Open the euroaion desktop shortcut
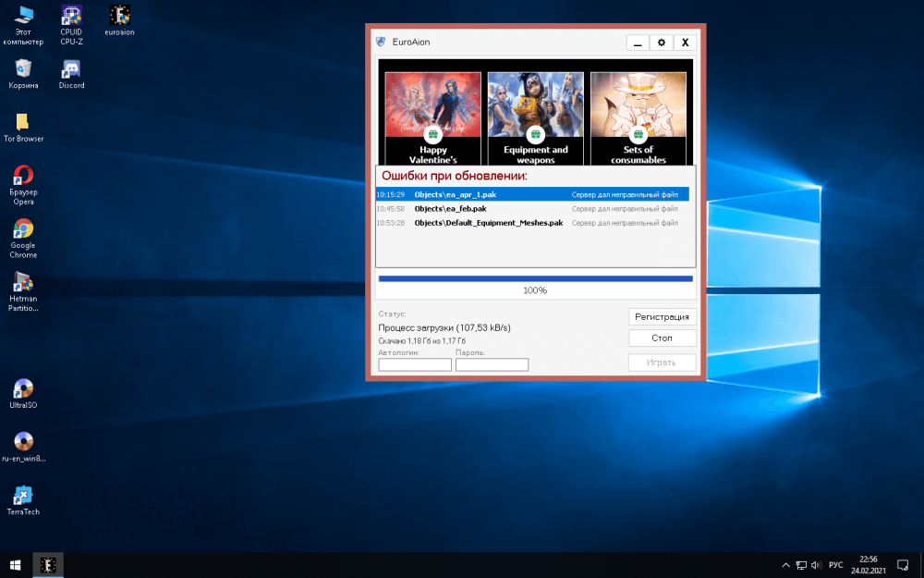Viewport: 924px width, 578px height. (x=119, y=16)
